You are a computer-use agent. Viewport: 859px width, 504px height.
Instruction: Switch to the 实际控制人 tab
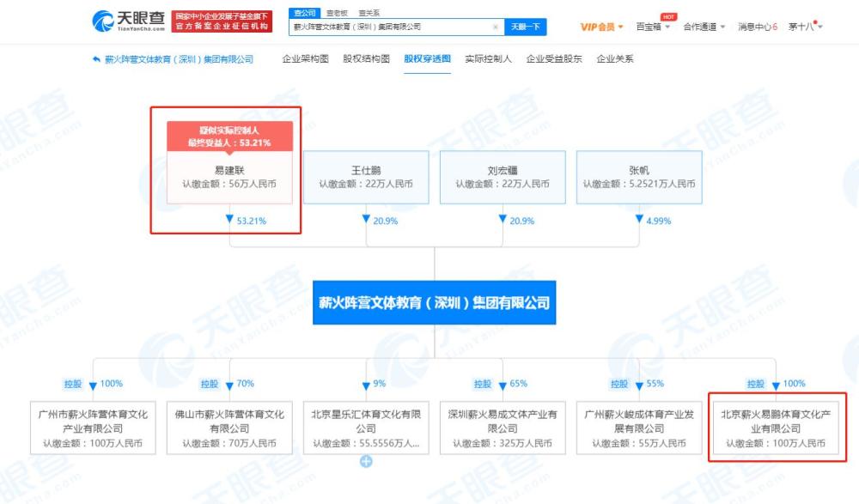(x=488, y=58)
